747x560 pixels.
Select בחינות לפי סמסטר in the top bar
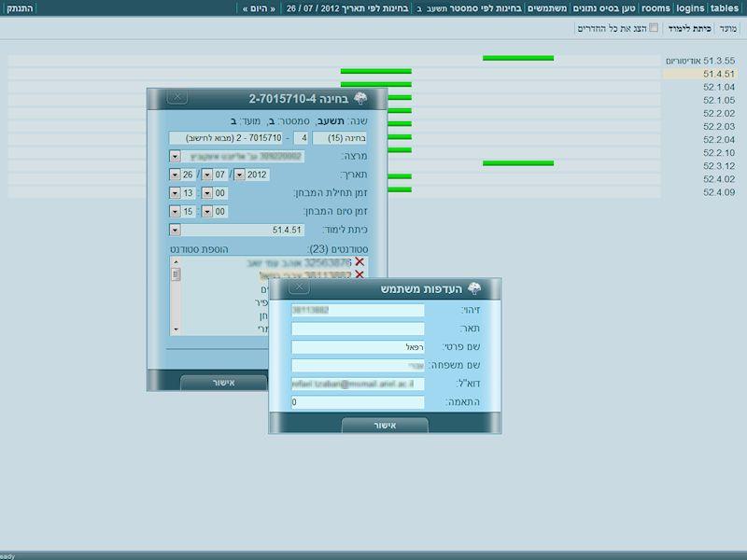pyautogui.click(x=486, y=8)
